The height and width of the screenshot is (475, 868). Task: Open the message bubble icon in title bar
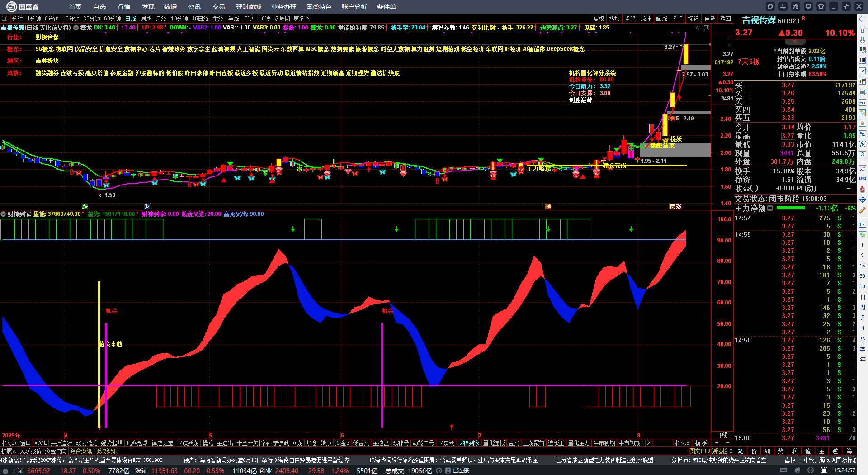click(770, 6)
